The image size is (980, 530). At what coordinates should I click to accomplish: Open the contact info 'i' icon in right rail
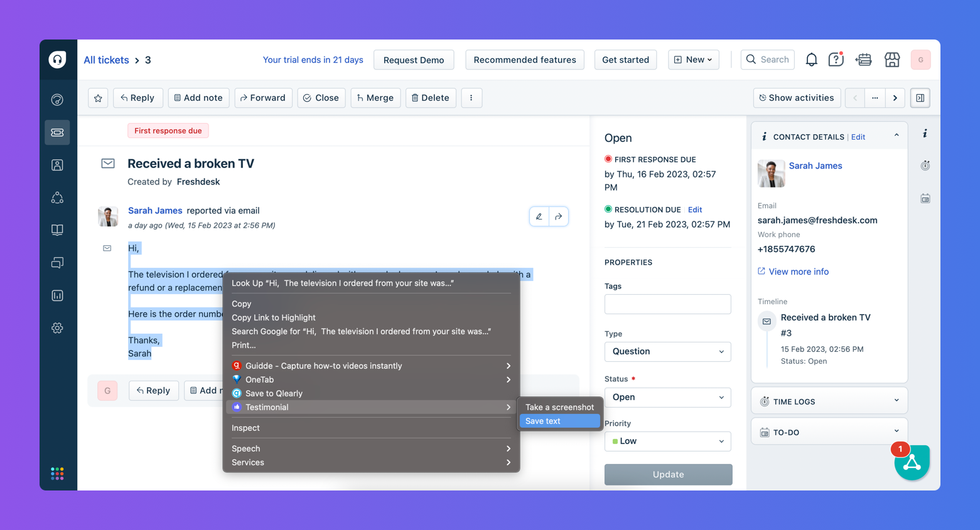point(925,133)
